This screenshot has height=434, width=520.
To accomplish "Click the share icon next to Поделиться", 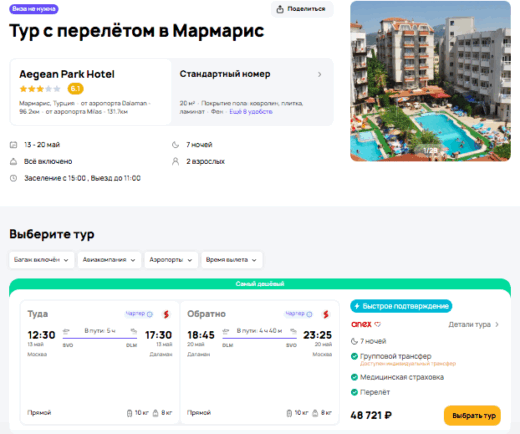I will point(280,9).
